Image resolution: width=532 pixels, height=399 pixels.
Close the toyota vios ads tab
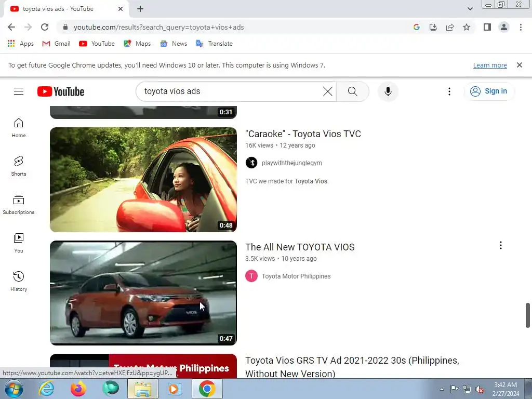click(121, 9)
